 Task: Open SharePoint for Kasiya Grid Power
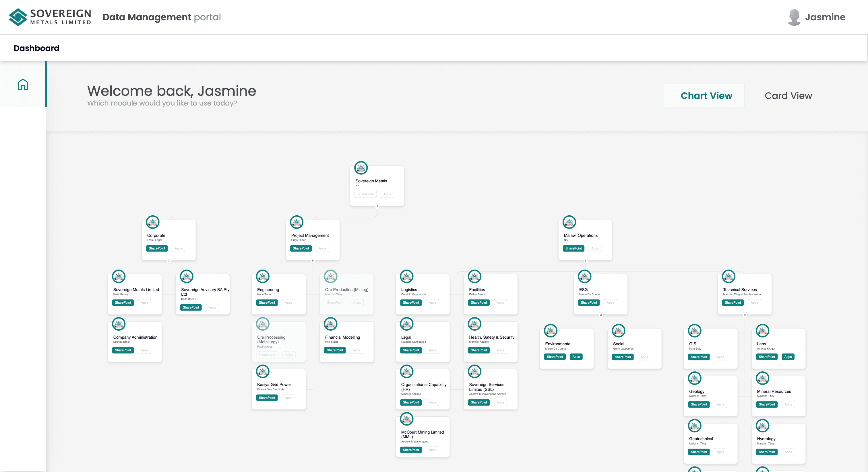coord(267,398)
